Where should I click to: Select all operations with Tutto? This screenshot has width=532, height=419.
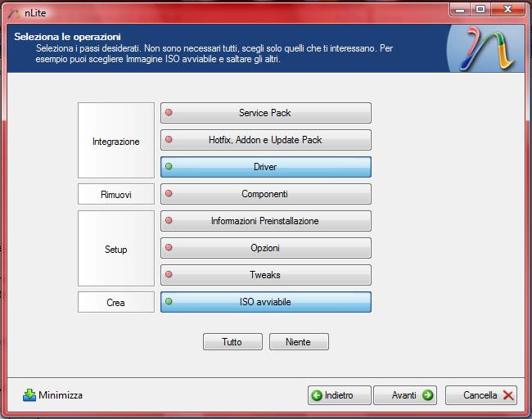click(x=232, y=341)
